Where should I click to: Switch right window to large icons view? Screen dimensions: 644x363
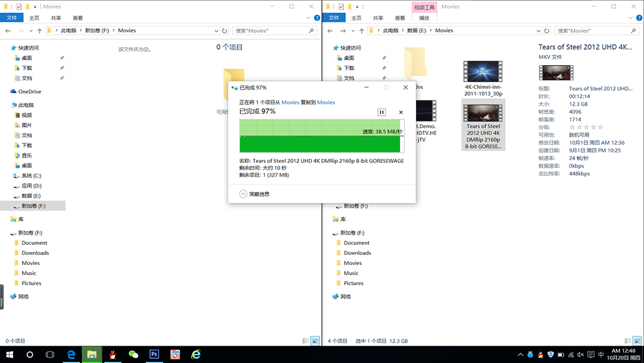[x=637, y=341]
